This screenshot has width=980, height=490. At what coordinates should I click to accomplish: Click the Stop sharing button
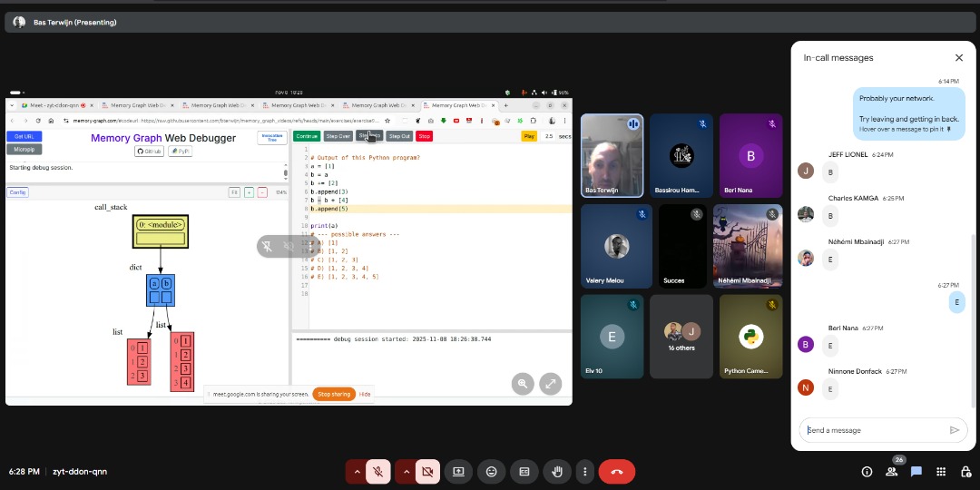334,395
